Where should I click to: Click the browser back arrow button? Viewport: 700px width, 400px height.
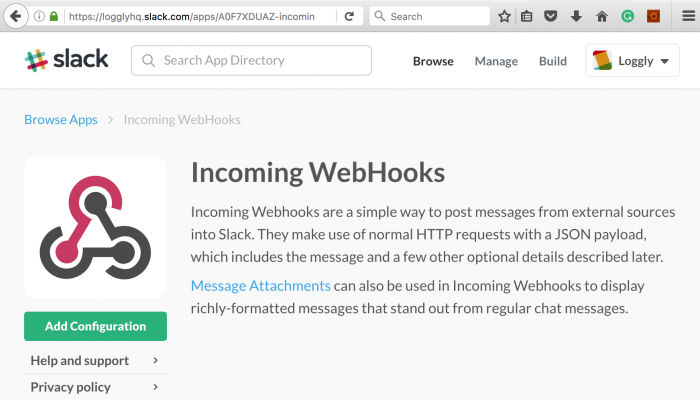(15, 17)
